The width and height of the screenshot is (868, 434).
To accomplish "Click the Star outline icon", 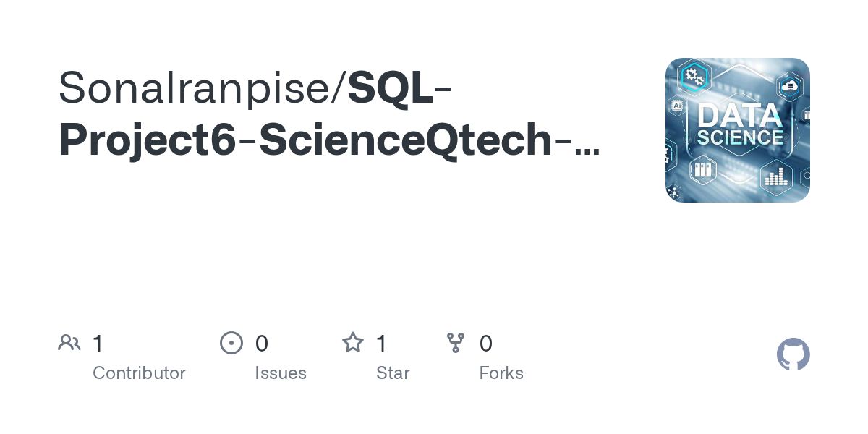I will 353,342.
